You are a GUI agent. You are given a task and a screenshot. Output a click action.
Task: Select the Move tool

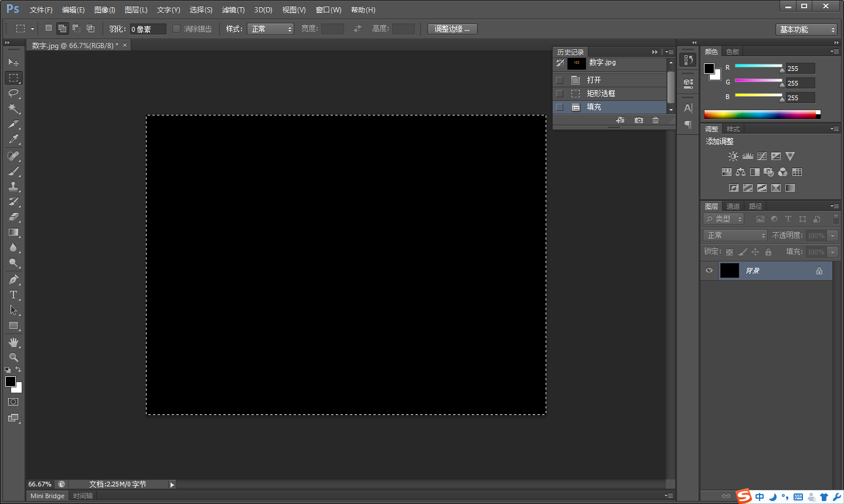click(x=13, y=62)
